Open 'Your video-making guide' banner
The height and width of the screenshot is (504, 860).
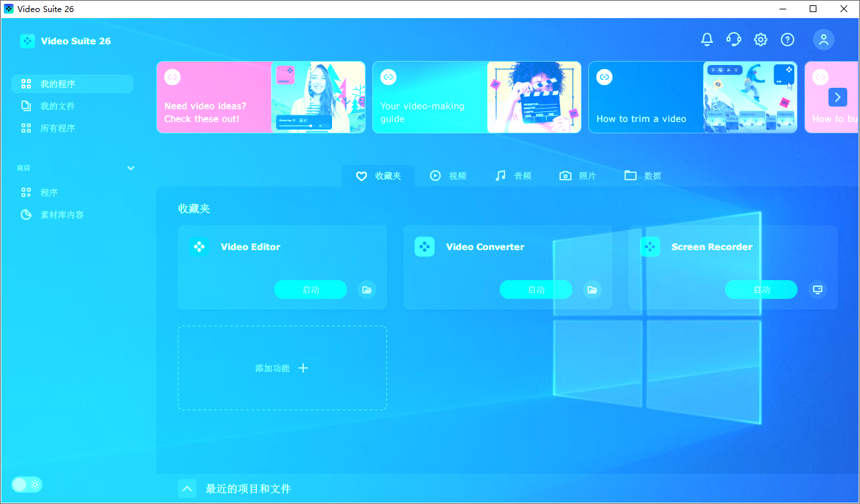[477, 97]
